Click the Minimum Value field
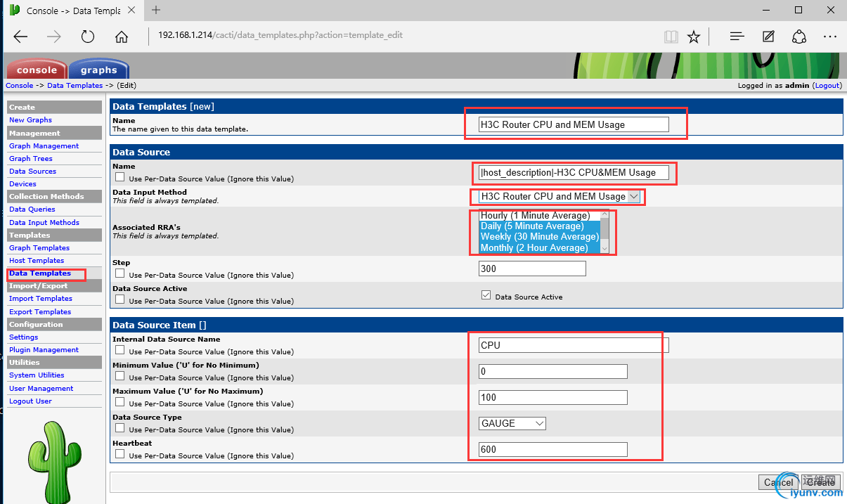The height and width of the screenshot is (504, 847). pyautogui.click(x=552, y=371)
